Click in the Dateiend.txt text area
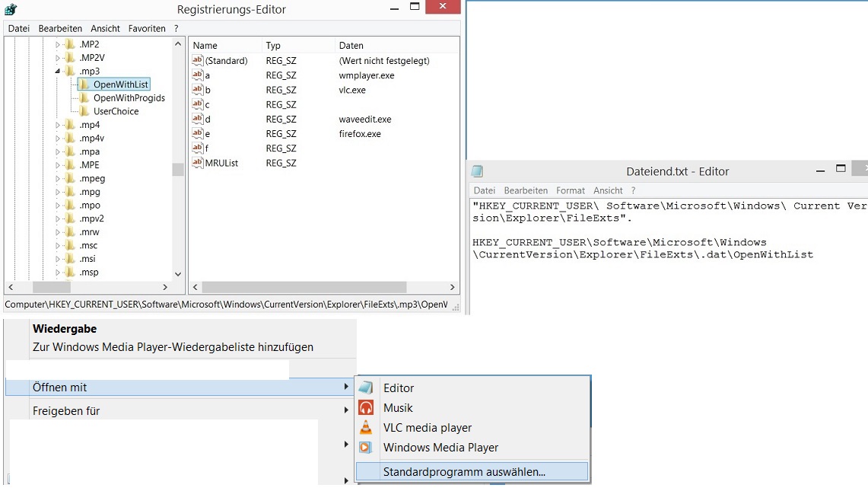 (x=669, y=256)
